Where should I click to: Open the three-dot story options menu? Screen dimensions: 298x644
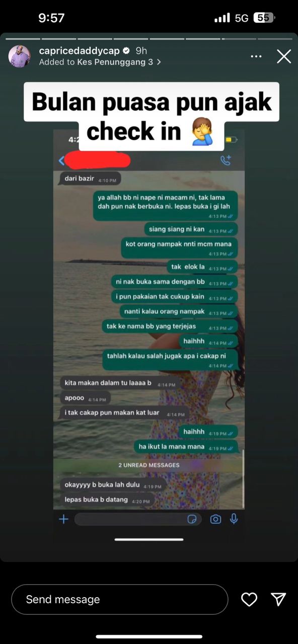[256, 56]
